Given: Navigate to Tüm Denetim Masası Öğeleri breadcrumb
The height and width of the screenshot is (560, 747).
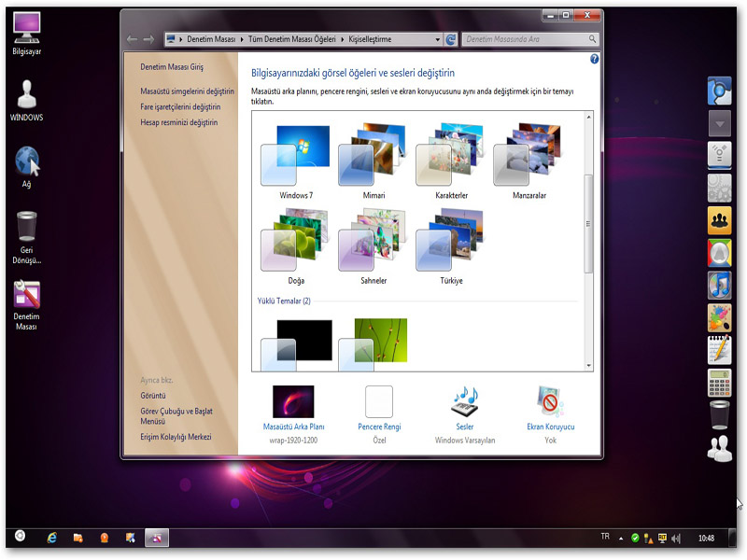Looking at the screenshot, I should click(292, 40).
